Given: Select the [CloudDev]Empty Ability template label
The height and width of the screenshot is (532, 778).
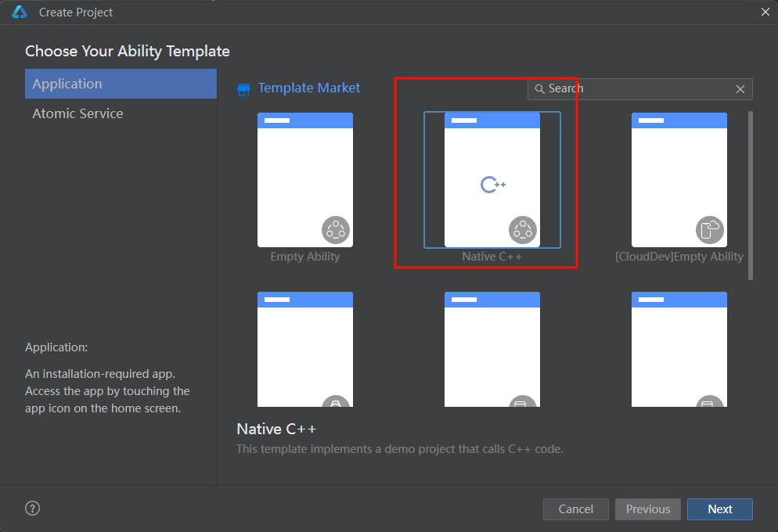Looking at the screenshot, I should coord(679,257).
